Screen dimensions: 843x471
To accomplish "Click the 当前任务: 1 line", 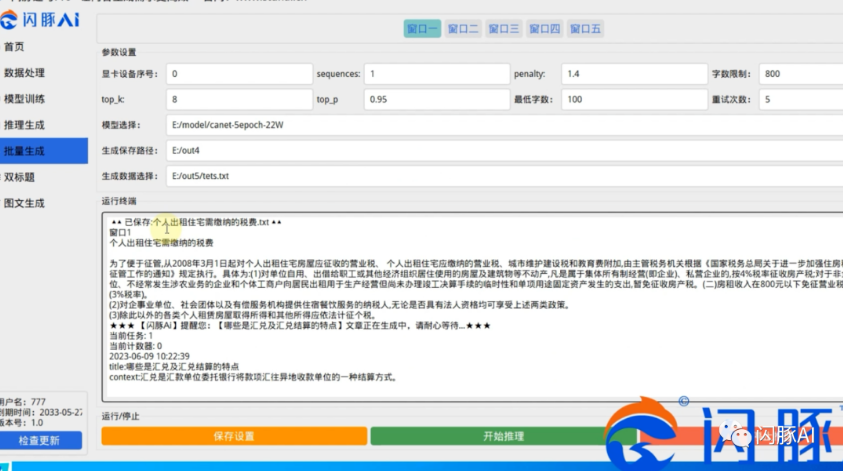I will [x=131, y=336].
